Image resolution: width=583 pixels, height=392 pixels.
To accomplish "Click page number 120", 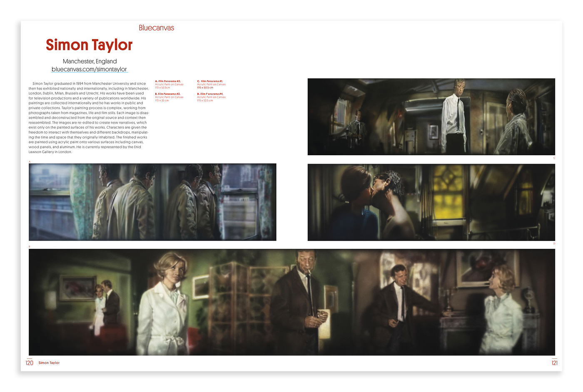I will tap(30, 363).
